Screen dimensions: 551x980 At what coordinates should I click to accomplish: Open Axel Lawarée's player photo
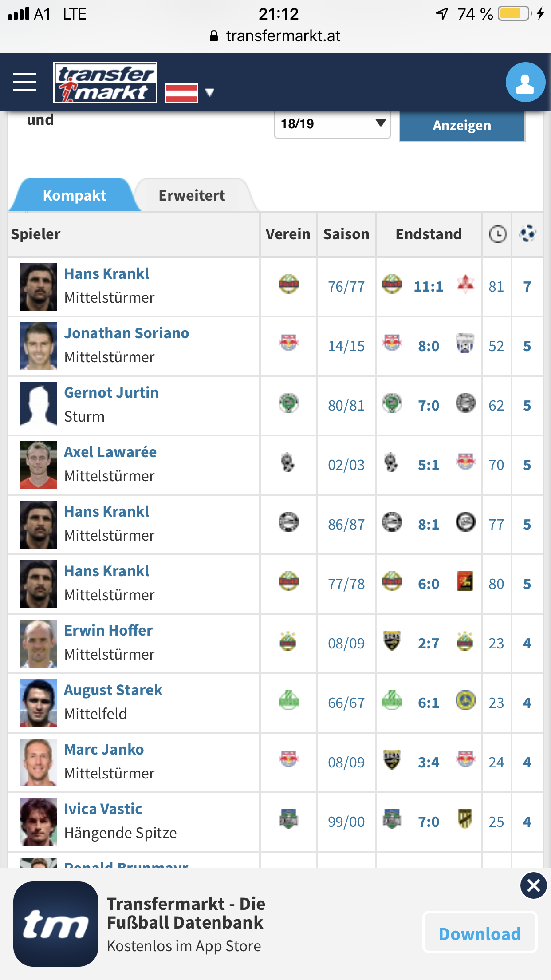(x=39, y=465)
